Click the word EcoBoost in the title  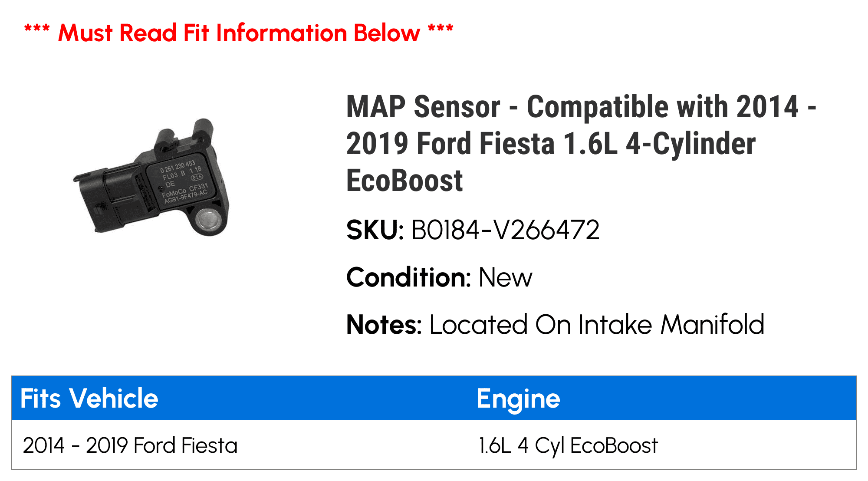(404, 181)
